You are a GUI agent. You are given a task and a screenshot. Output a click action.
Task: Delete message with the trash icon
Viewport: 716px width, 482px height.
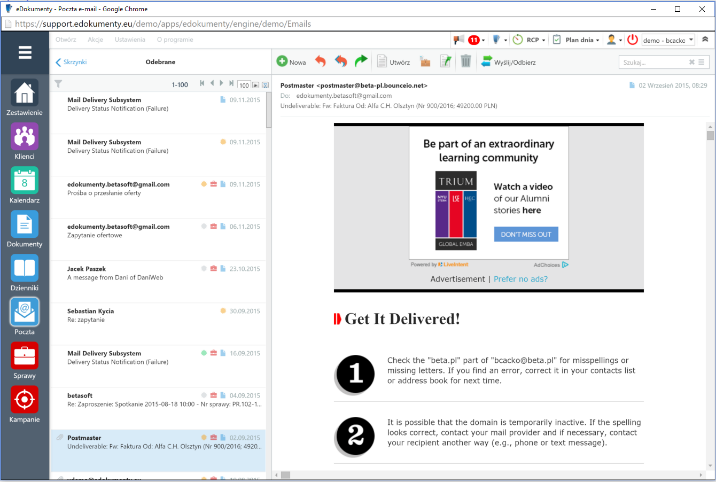pyautogui.click(x=465, y=62)
